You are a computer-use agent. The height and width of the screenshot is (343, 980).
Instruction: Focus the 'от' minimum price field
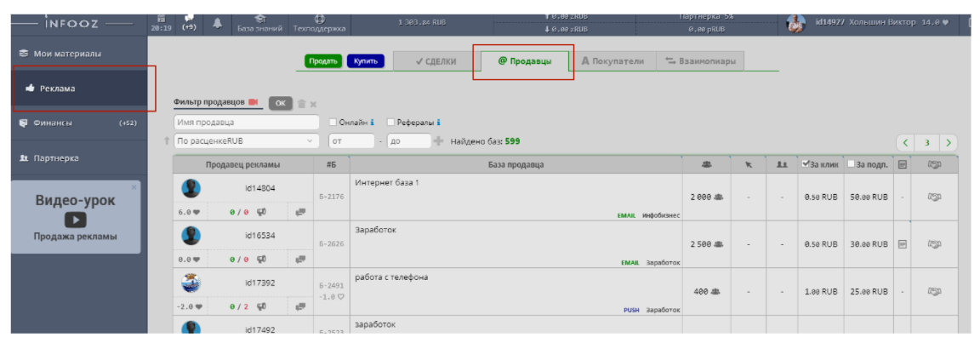[350, 141]
